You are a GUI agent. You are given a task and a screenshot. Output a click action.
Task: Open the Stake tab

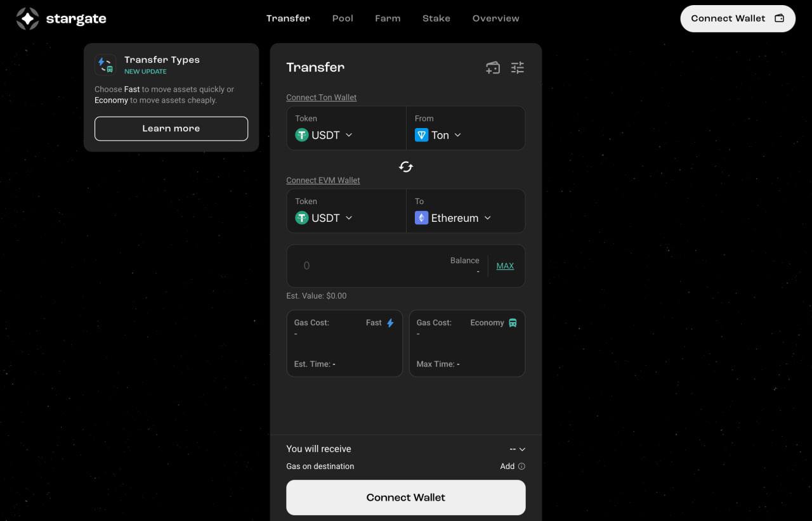(436, 18)
